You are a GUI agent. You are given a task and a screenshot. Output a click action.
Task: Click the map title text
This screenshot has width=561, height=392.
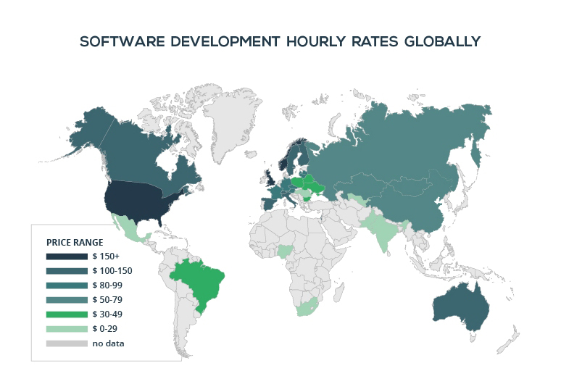pos(280,41)
